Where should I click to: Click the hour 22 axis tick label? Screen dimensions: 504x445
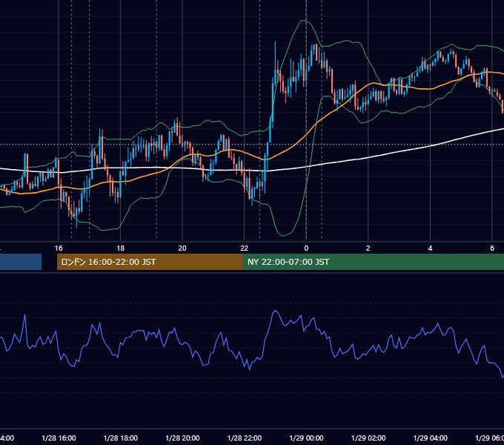pyautogui.click(x=245, y=248)
